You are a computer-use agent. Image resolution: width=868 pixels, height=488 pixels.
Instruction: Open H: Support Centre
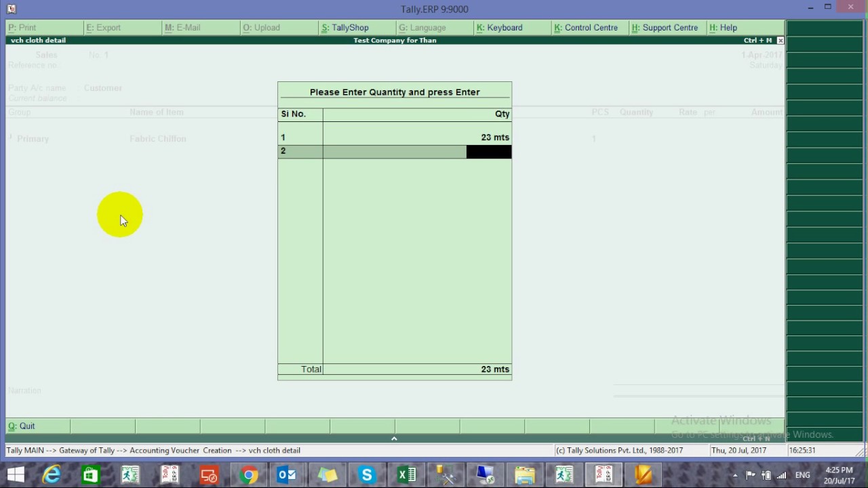pyautogui.click(x=669, y=28)
